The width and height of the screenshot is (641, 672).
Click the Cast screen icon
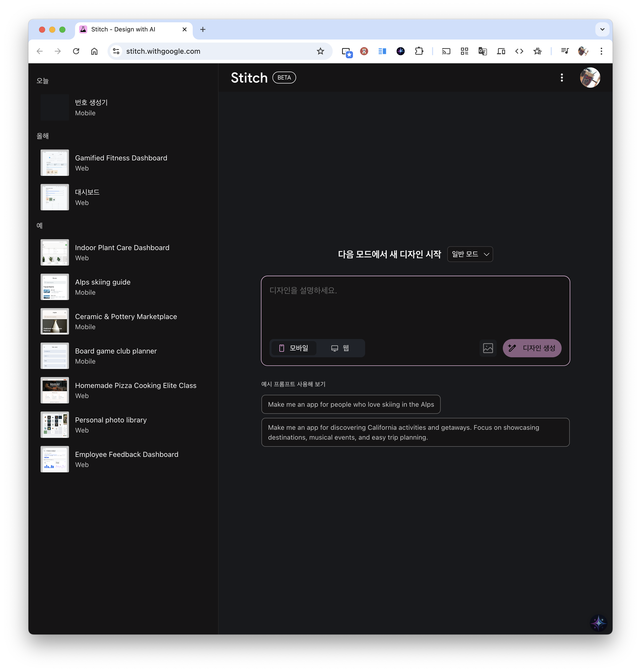tap(446, 51)
